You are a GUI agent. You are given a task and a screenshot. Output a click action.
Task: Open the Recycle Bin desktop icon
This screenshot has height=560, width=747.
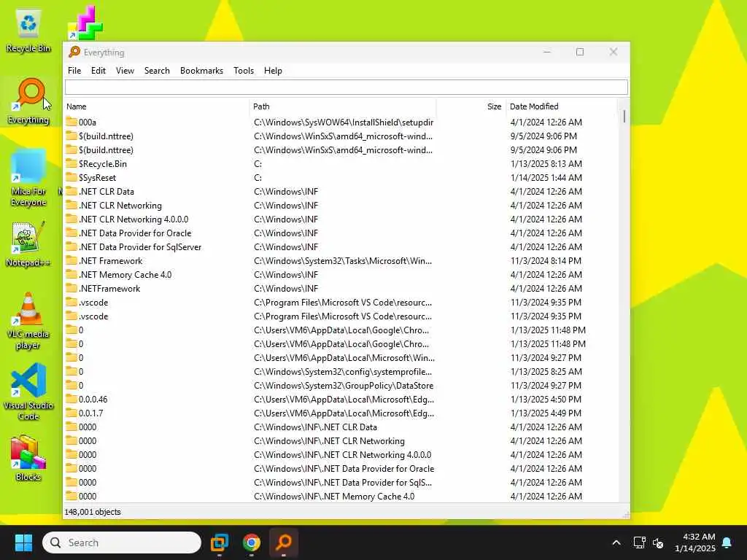(28, 31)
